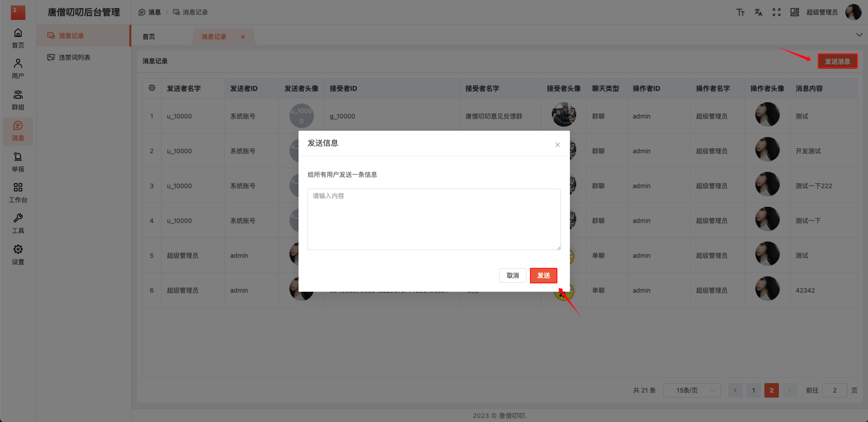Switch to the 首页 tab
The image size is (868, 422).
point(148,36)
